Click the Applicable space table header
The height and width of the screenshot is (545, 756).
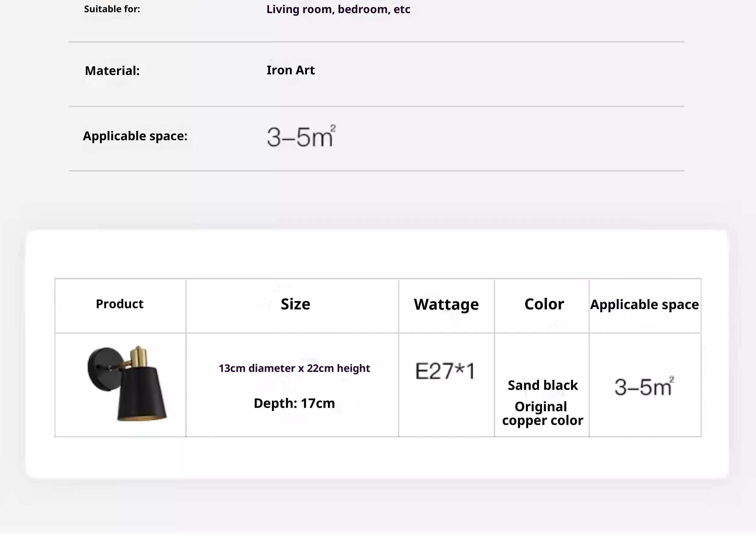(644, 305)
